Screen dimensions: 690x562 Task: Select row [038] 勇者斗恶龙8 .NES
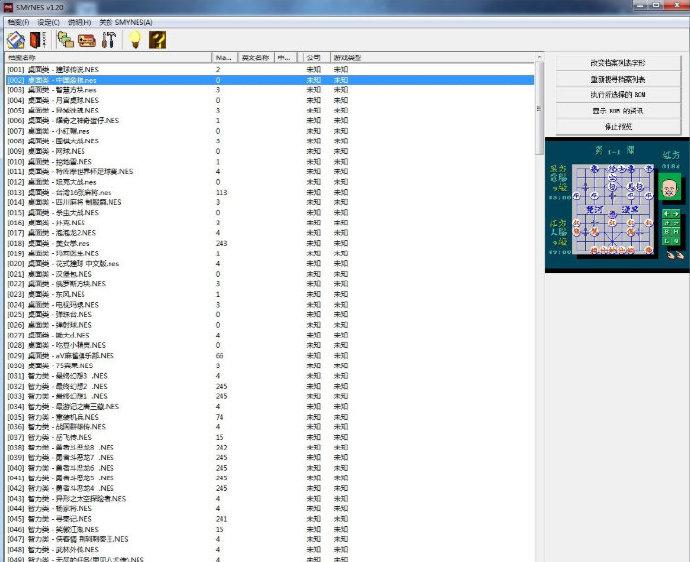click(270, 447)
